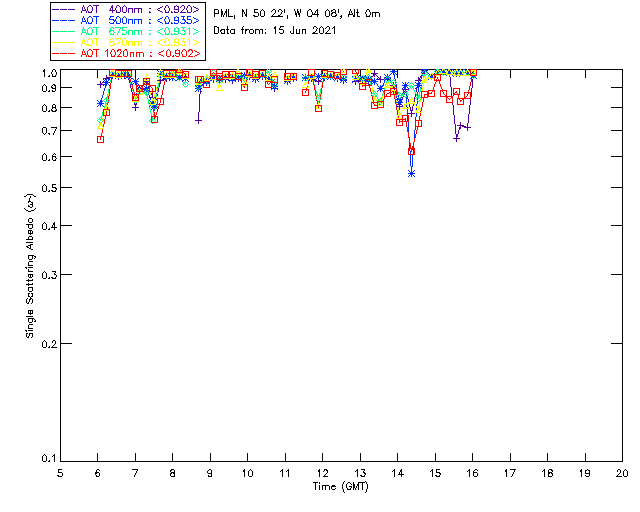Click the 0.2 y-axis tick label
The image size is (640, 512).
point(49,344)
